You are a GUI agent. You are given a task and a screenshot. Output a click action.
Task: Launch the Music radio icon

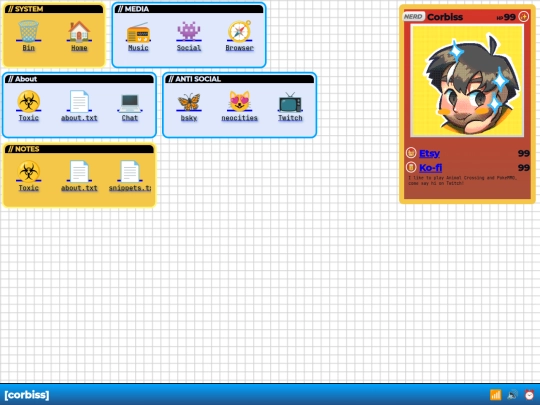pyautogui.click(x=138, y=32)
